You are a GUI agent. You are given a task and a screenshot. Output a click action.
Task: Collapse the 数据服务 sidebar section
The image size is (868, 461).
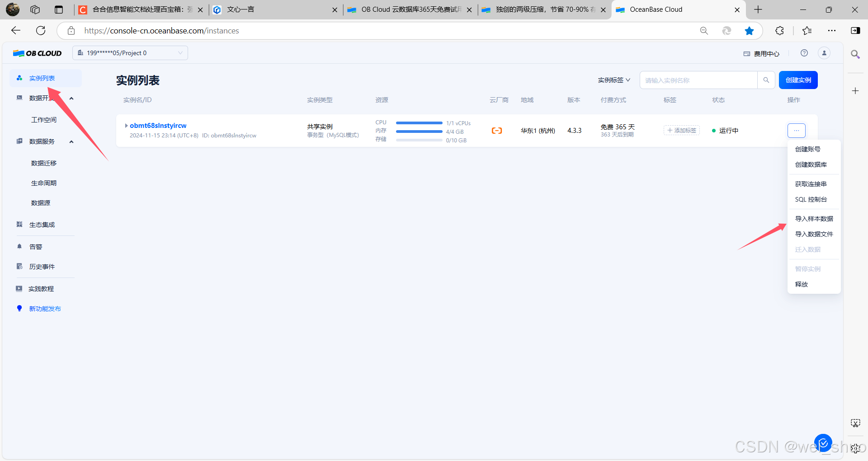[71, 142]
